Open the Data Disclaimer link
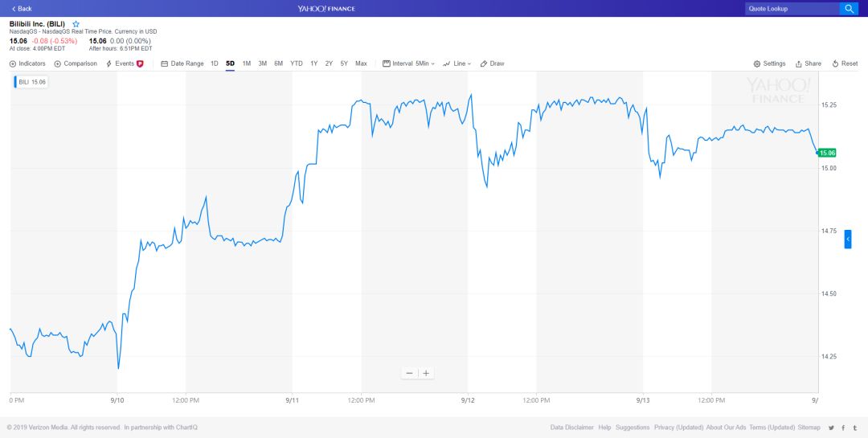Image resolution: width=868 pixels, height=438 pixels. click(x=572, y=428)
